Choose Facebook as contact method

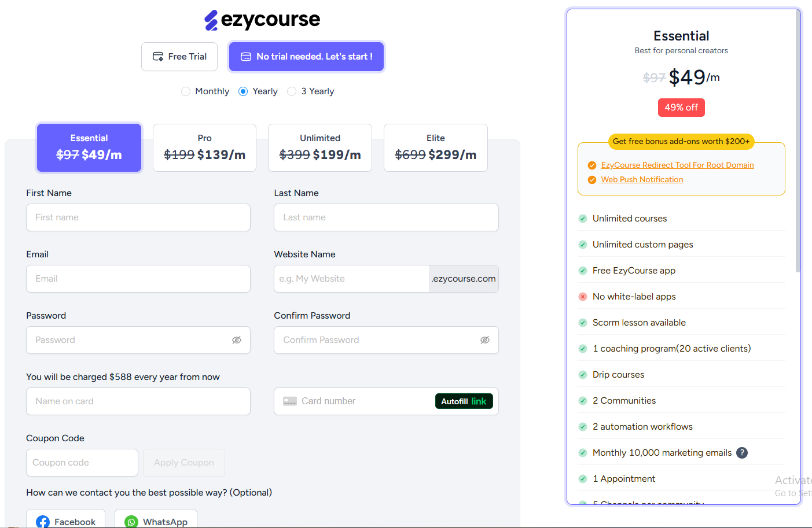(x=66, y=519)
